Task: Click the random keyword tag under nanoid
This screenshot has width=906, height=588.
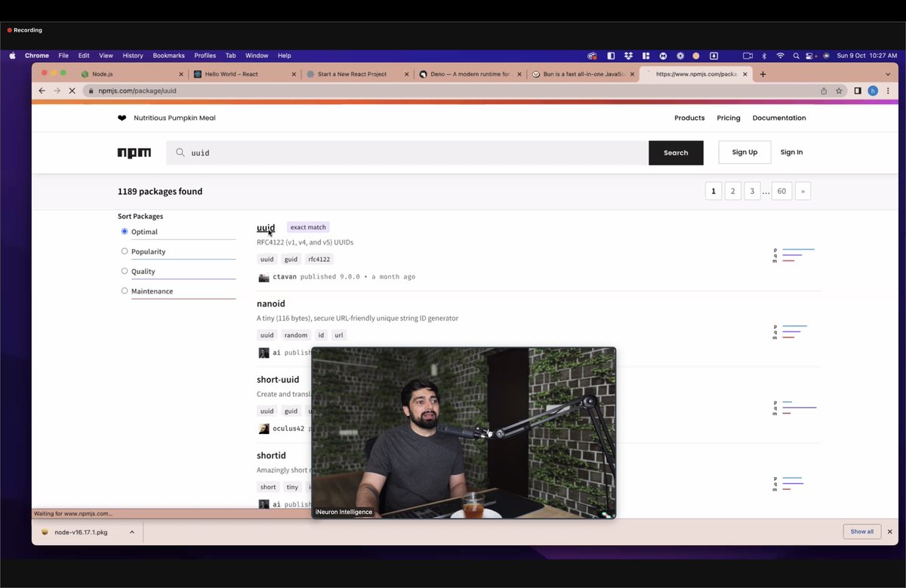Action: point(296,335)
